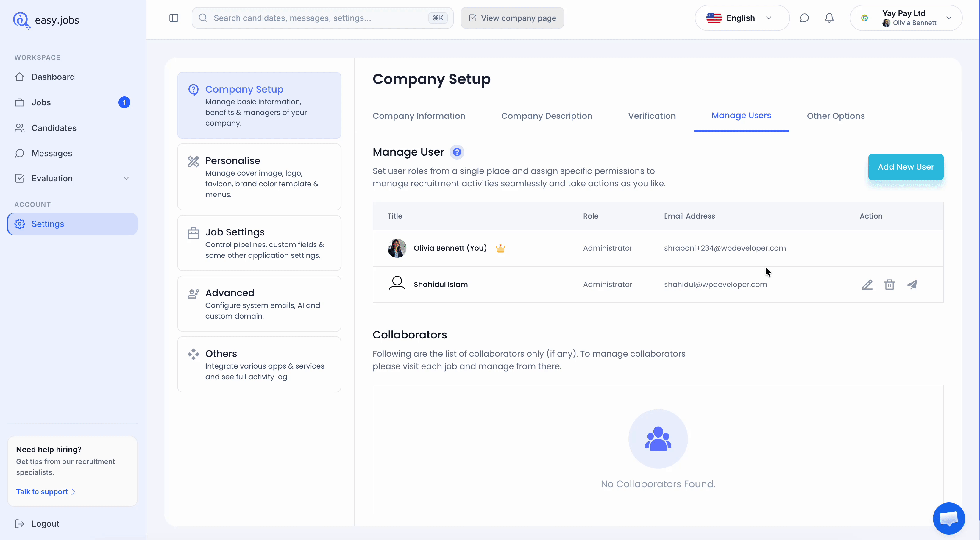
Task: Expand the Evaluation submenu chevron
Action: (126, 179)
